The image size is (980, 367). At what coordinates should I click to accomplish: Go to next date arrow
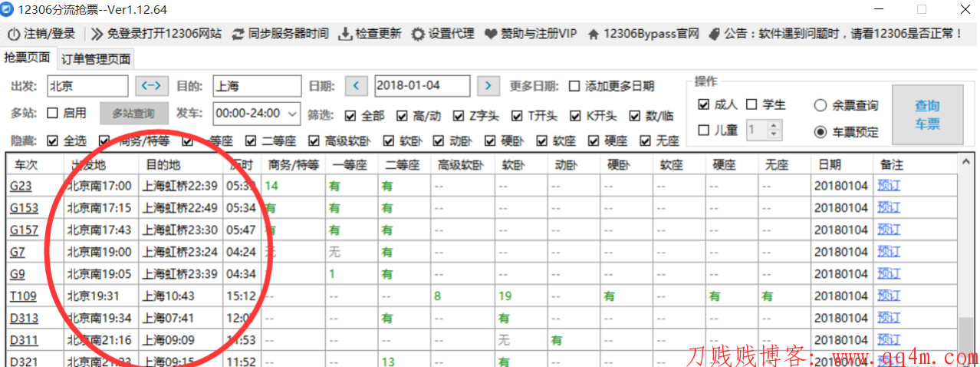(x=488, y=85)
